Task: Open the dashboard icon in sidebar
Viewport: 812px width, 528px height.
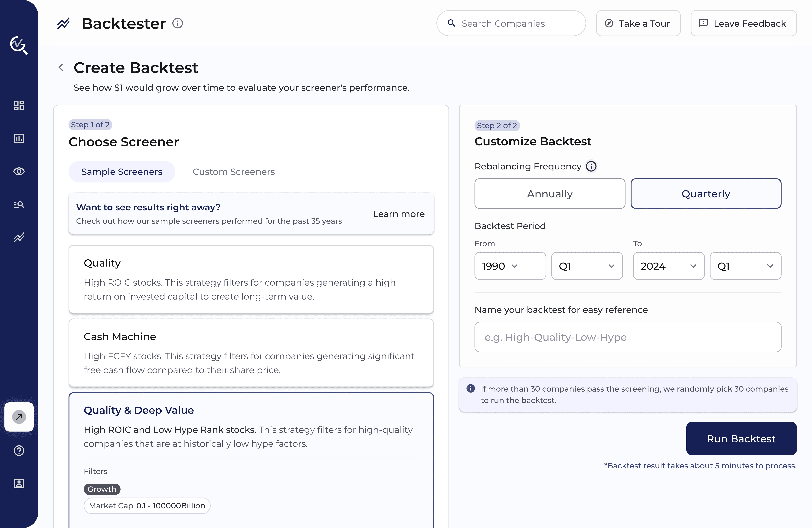Action: (19, 105)
